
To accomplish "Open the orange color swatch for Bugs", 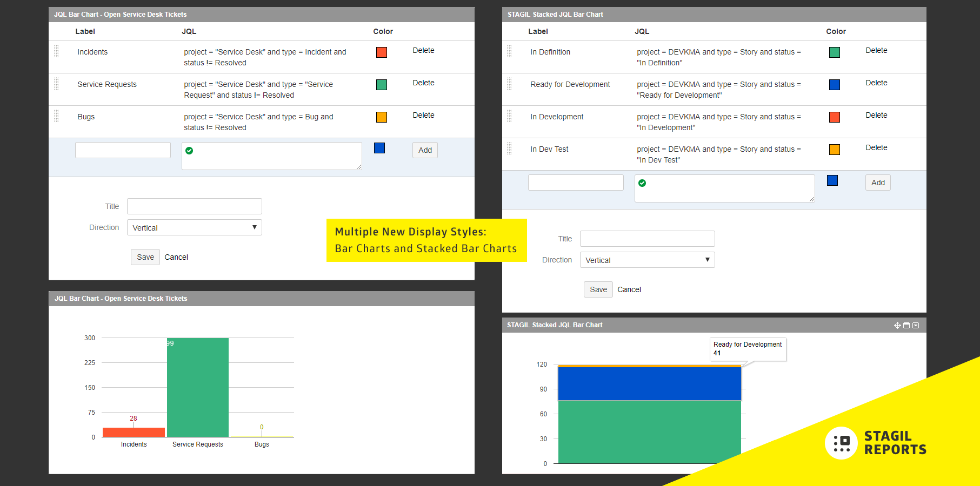I will [382, 117].
